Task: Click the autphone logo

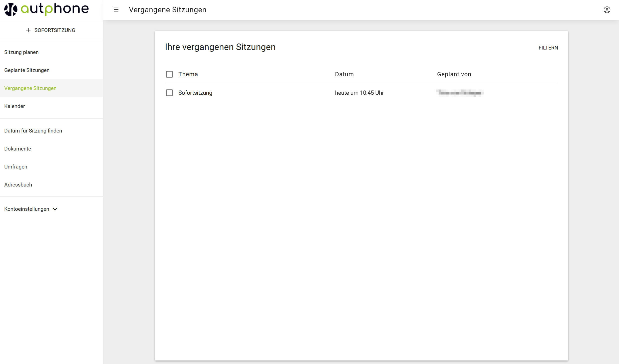Action: click(47, 9)
